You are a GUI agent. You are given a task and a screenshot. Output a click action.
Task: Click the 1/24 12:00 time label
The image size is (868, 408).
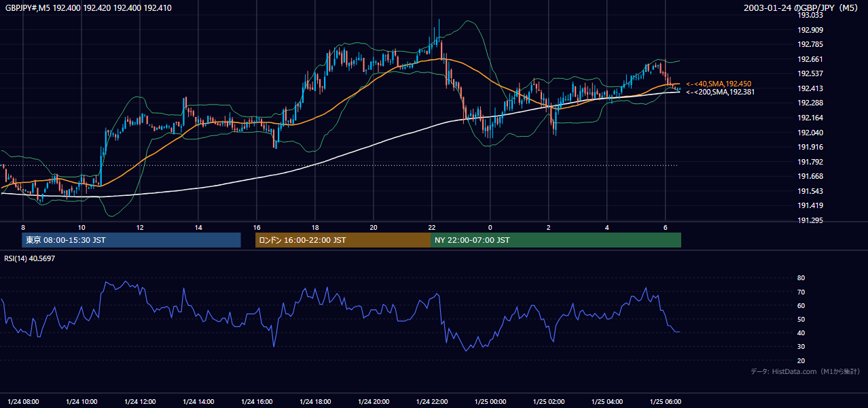pyautogui.click(x=140, y=401)
